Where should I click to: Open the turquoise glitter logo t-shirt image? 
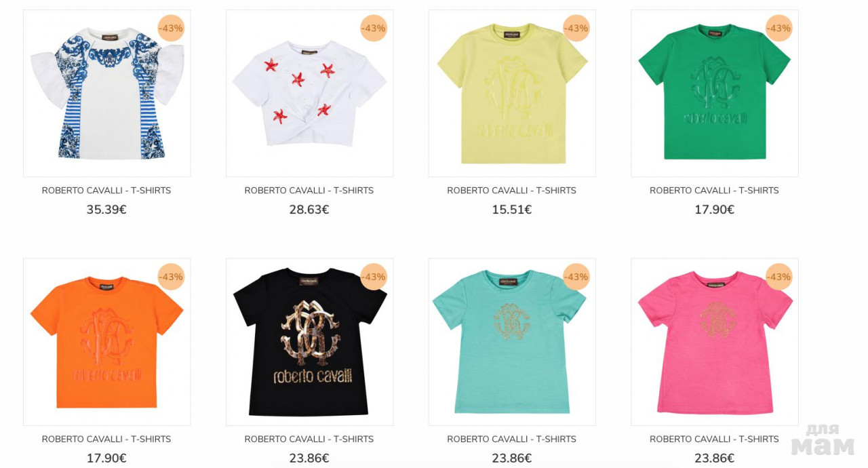[512, 342]
